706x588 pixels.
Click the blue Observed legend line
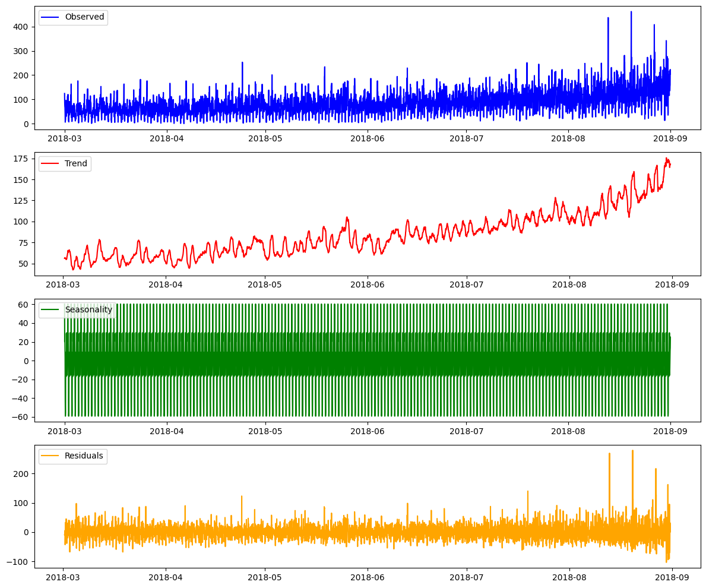49,17
